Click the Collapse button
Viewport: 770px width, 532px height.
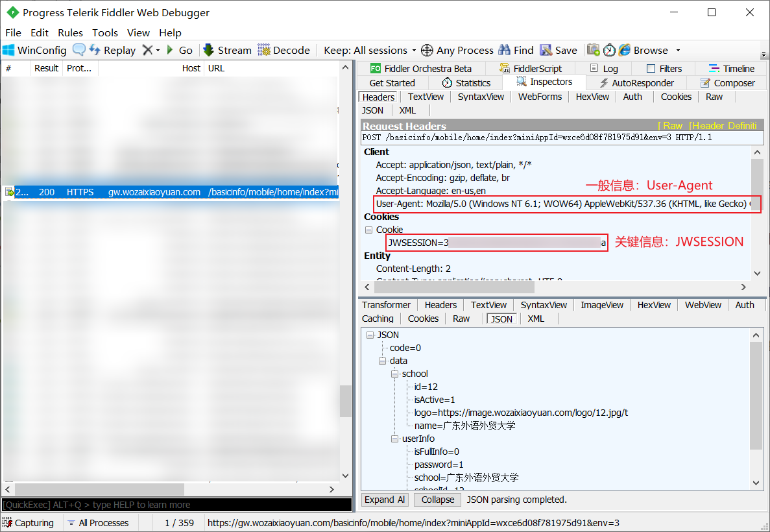437,500
